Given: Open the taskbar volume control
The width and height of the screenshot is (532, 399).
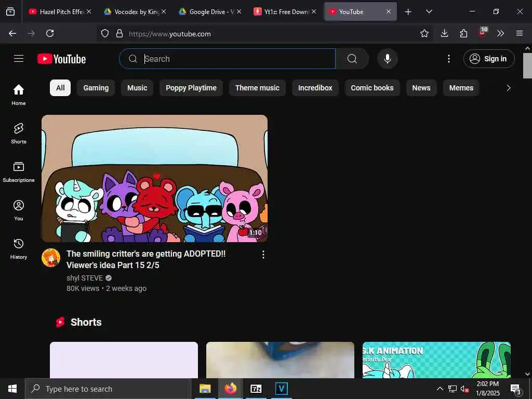Looking at the screenshot, I should point(464,389).
